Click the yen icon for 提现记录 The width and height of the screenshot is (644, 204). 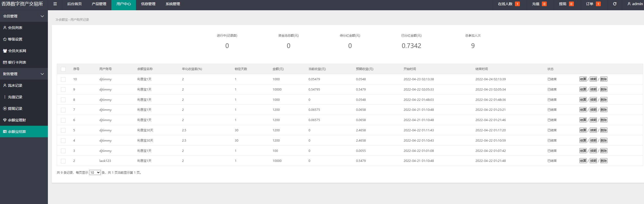click(5, 109)
